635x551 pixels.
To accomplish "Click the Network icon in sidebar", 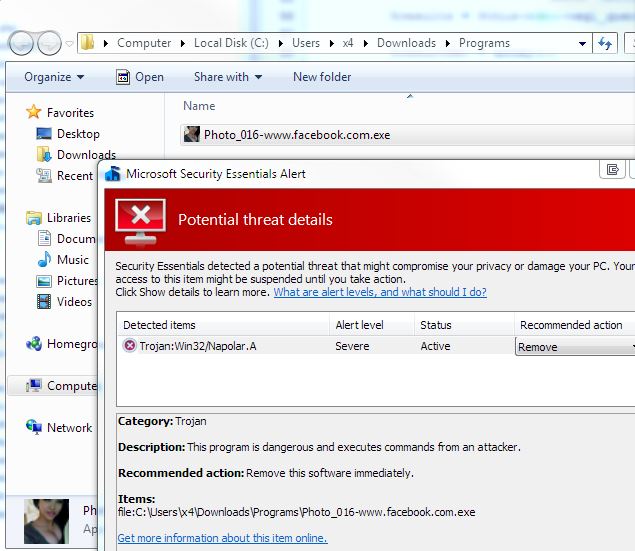I will 34,427.
